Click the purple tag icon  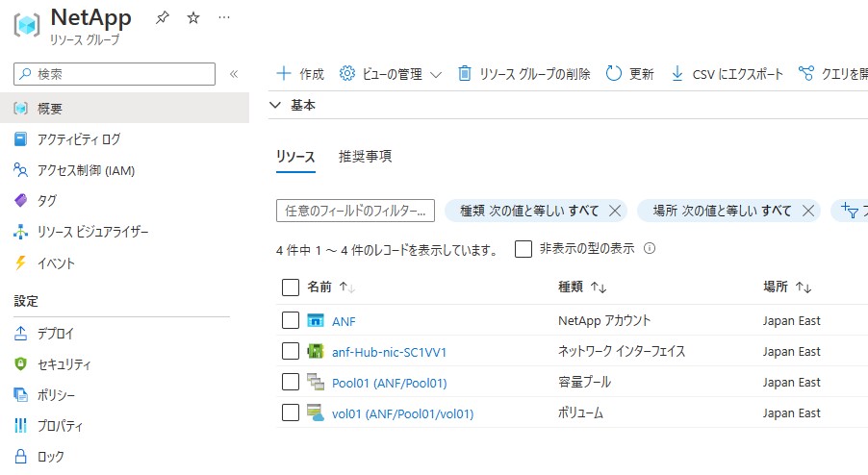(x=20, y=200)
